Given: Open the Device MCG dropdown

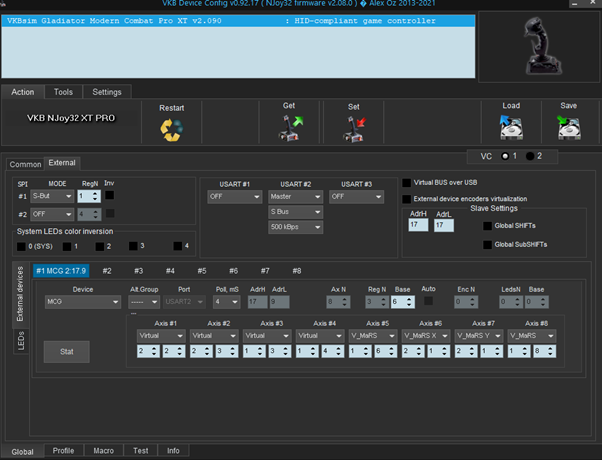Looking at the screenshot, I should [x=83, y=302].
